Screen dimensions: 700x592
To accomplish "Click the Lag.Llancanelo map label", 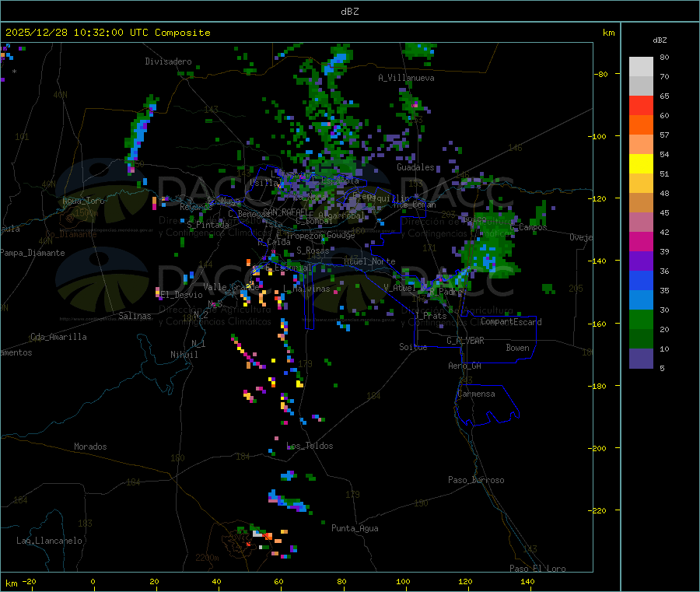I will point(50,541).
